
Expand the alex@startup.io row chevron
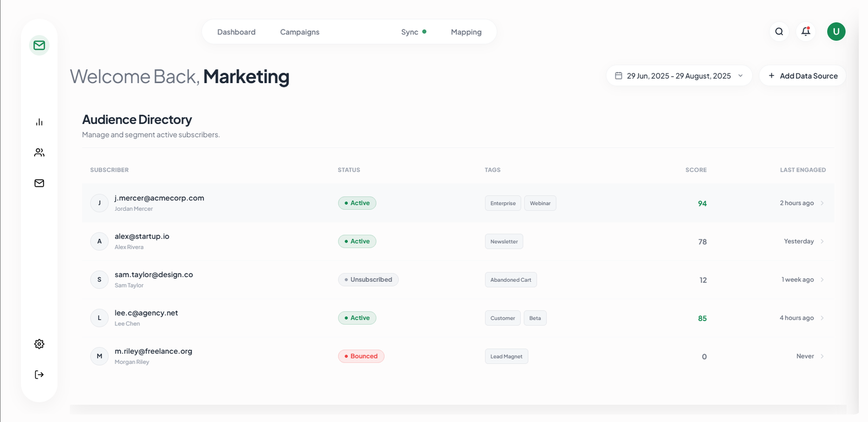[822, 241]
